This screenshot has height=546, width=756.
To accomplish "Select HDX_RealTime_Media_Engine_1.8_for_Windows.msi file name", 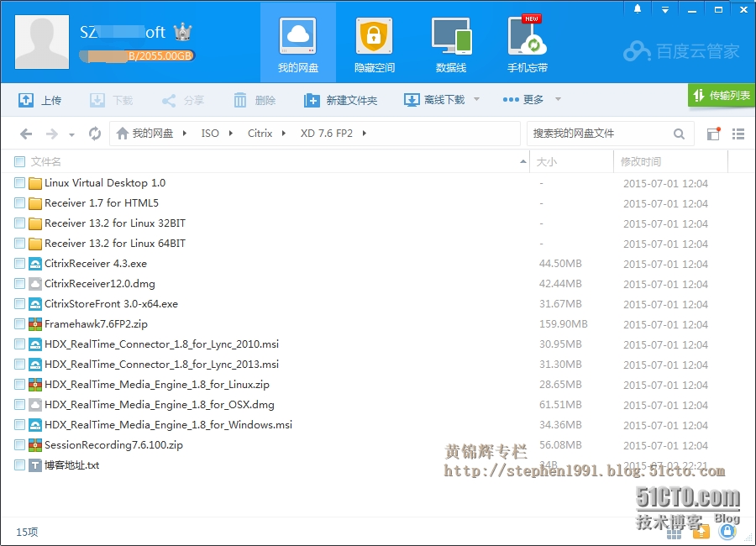I will (168, 424).
